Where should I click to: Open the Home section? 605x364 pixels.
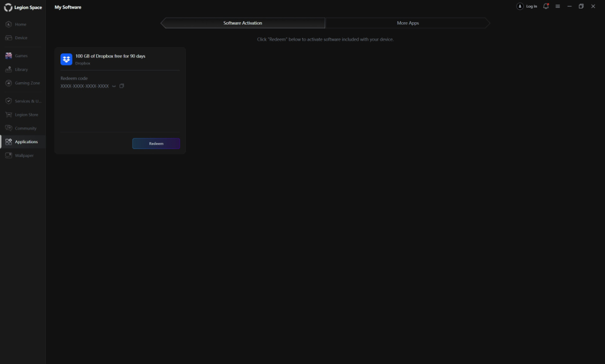point(20,24)
